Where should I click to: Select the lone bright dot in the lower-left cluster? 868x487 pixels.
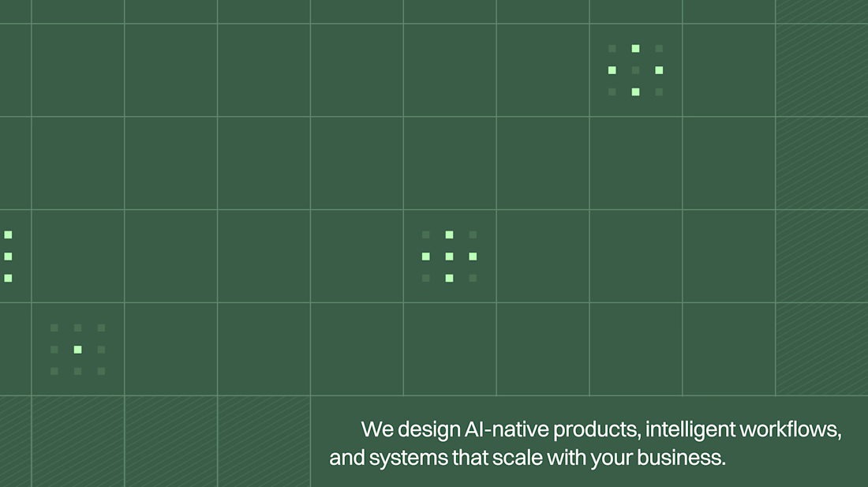(77, 349)
